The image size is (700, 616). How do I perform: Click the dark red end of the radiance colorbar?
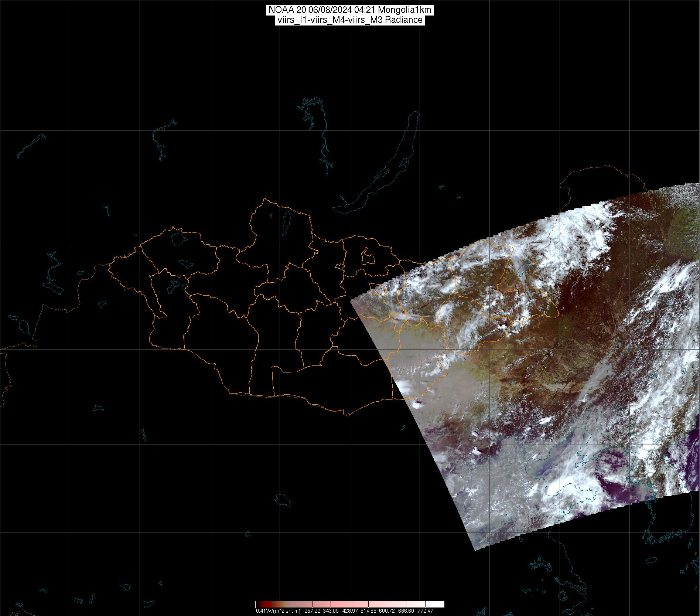(x=264, y=604)
